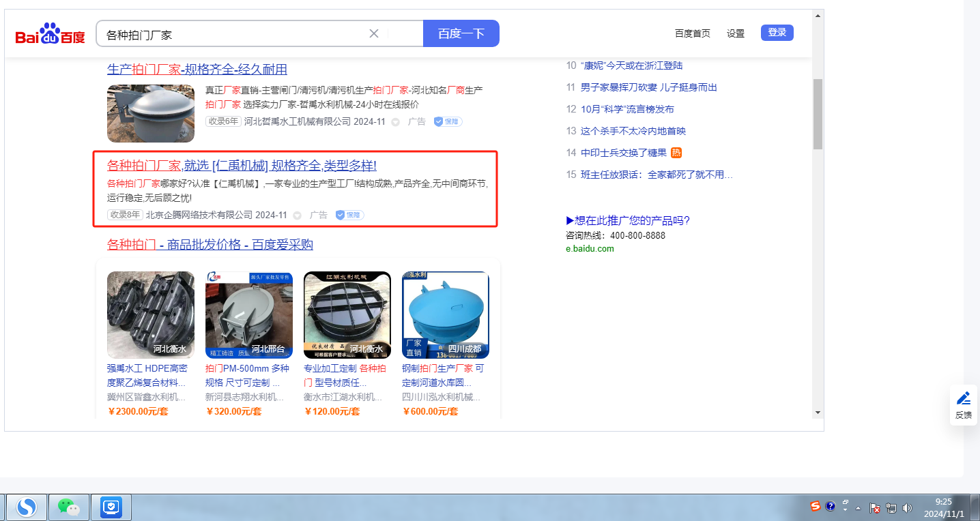The image size is (980, 521).
Task: Click the e.baidu.com link
Action: click(x=590, y=249)
